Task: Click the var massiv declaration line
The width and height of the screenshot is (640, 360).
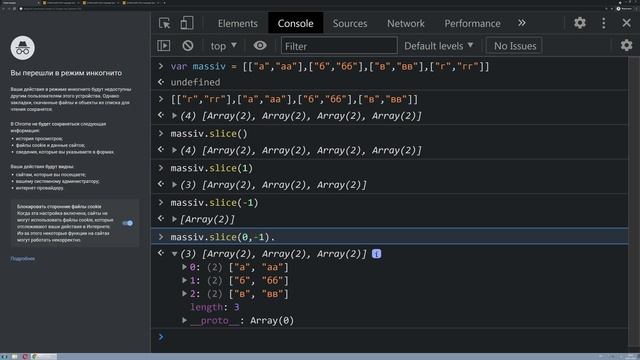Action: [389, 66]
